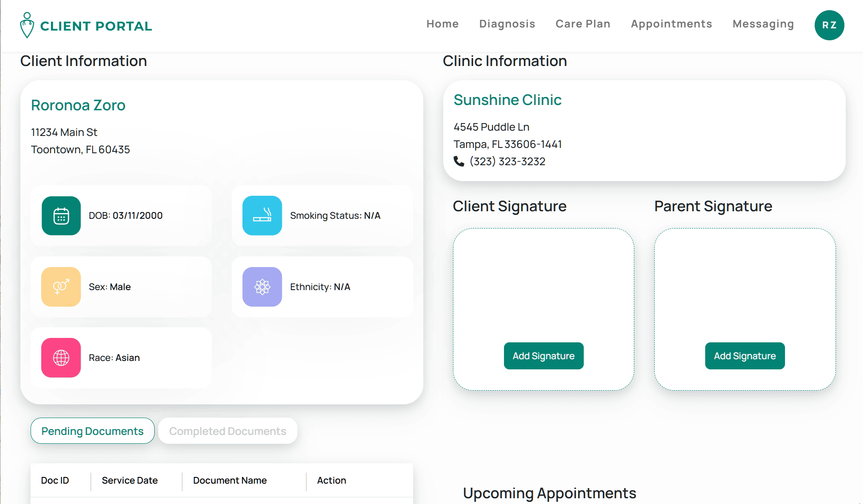The width and height of the screenshot is (863, 504).
Task: Click the Client Signature dashed box
Action: tap(543, 309)
